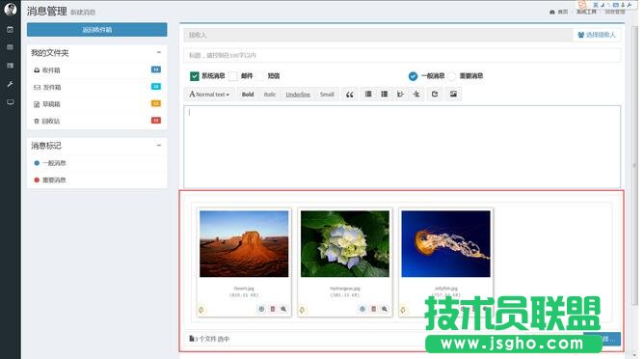The width and height of the screenshot is (644, 359).
Task: Delete the Hydrangeas.jpg attachment
Action: 373,309
